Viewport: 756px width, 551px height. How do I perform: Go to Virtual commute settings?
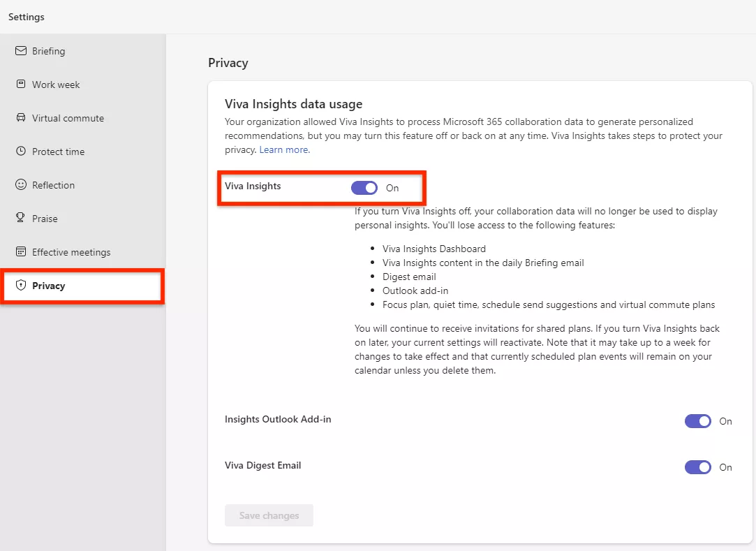tap(68, 118)
